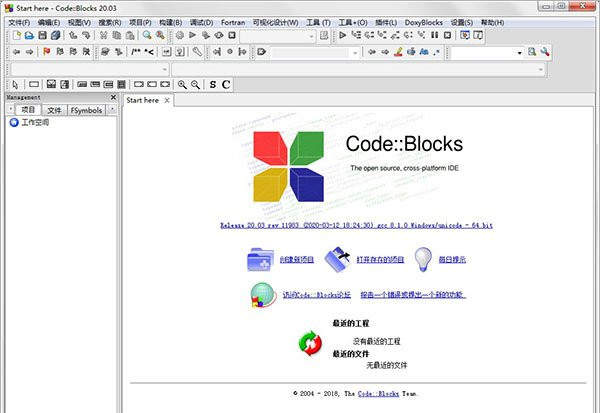Open the 文件(F) menu
Screen dimensions: 600x413
coord(19,23)
